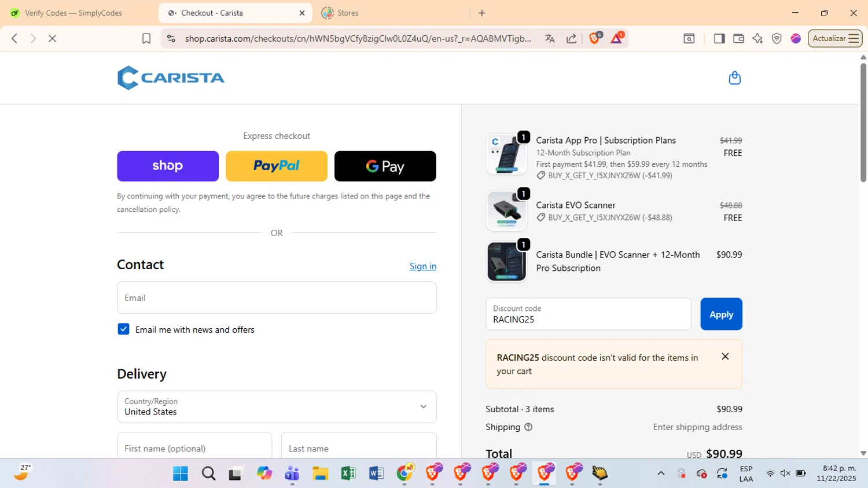
Task: Click the Carista App Pro product thumbnail
Action: [506, 154]
